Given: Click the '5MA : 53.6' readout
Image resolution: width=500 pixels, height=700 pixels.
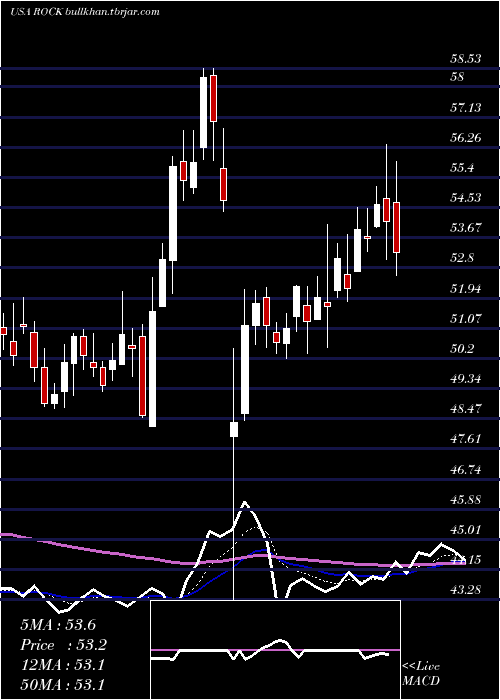Looking at the screenshot, I should click(58, 625).
